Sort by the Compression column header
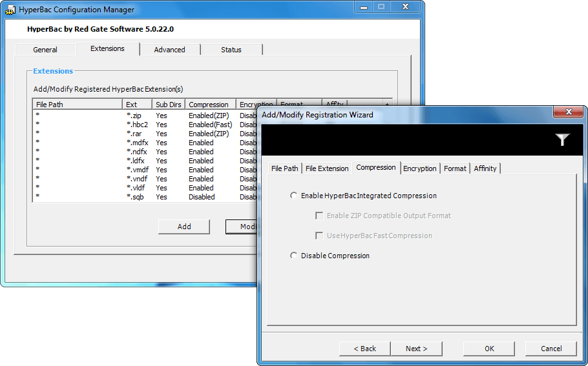 pyautogui.click(x=211, y=105)
